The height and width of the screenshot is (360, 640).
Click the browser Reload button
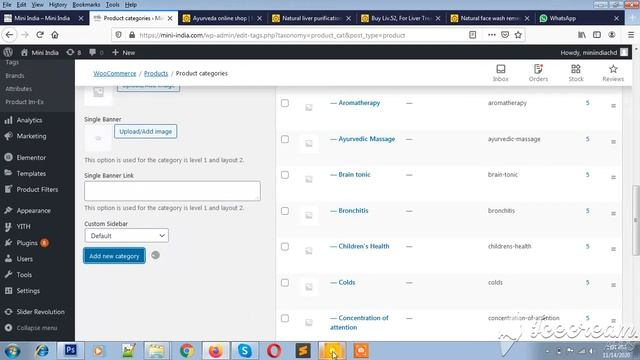[x=40, y=35]
